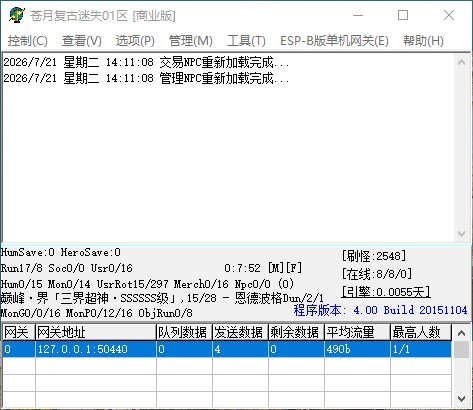Click the log pane scroll up arrow
Image resolution: width=473 pixels, height=410 pixels.
pos(462,62)
